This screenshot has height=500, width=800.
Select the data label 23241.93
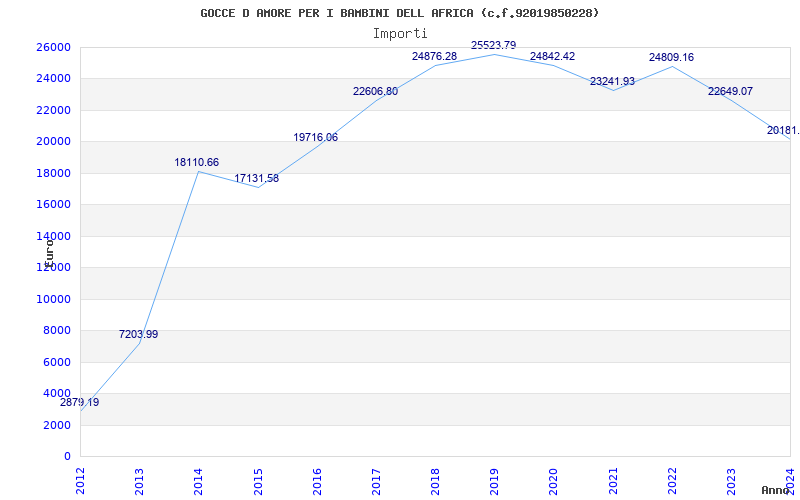[612, 81]
